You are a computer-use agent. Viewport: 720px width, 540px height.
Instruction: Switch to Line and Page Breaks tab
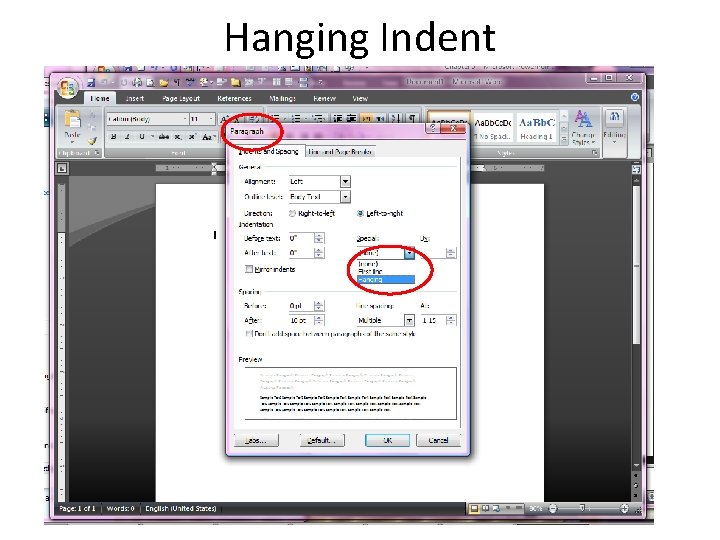coord(340,152)
